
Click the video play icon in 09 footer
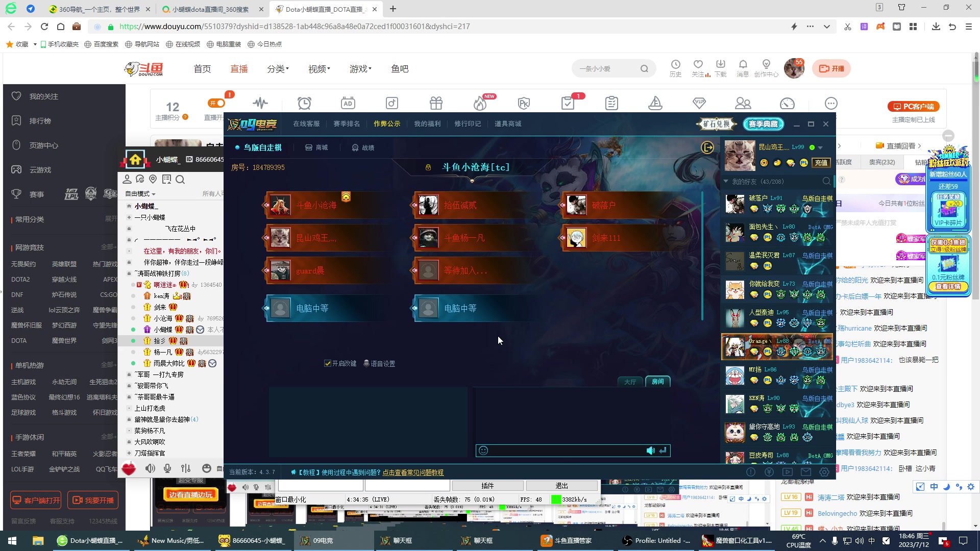(787, 472)
